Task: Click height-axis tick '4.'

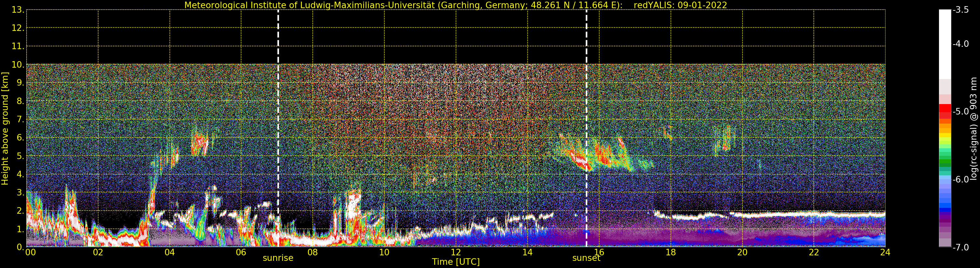Action: (x=20, y=174)
